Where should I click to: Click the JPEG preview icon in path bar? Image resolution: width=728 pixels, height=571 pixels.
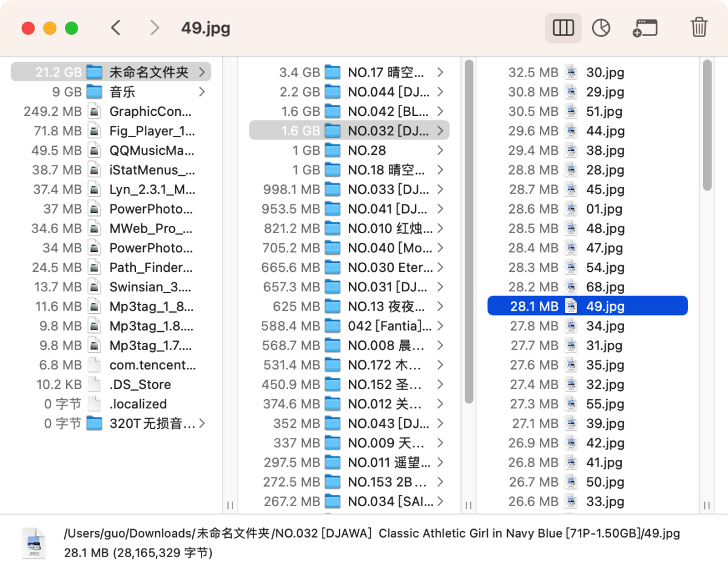click(x=33, y=543)
